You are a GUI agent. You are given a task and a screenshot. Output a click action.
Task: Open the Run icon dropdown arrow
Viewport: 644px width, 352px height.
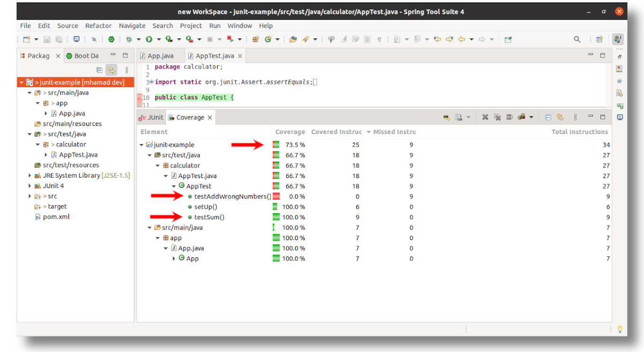click(x=159, y=39)
